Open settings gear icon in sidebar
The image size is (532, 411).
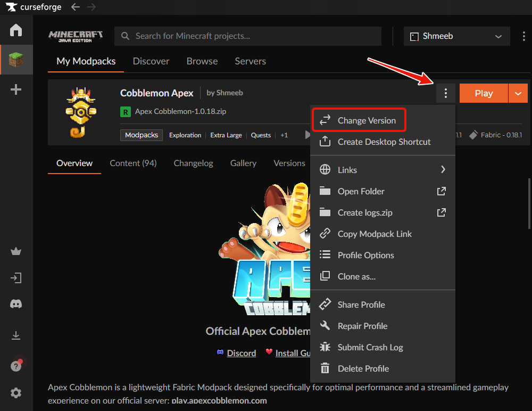click(x=16, y=393)
